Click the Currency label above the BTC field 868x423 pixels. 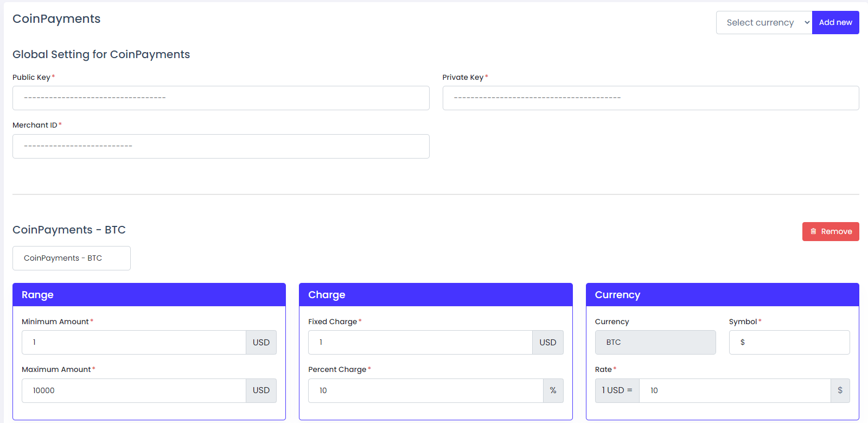coord(612,321)
